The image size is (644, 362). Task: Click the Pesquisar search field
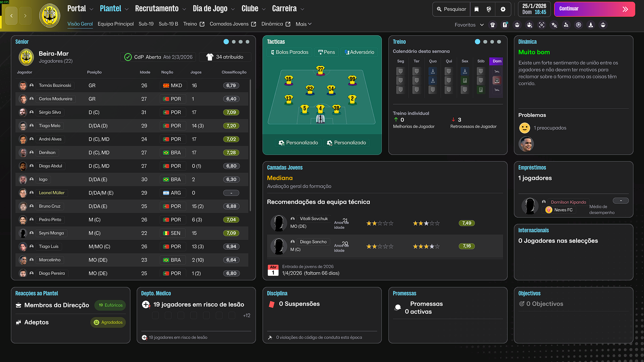[451, 9]
